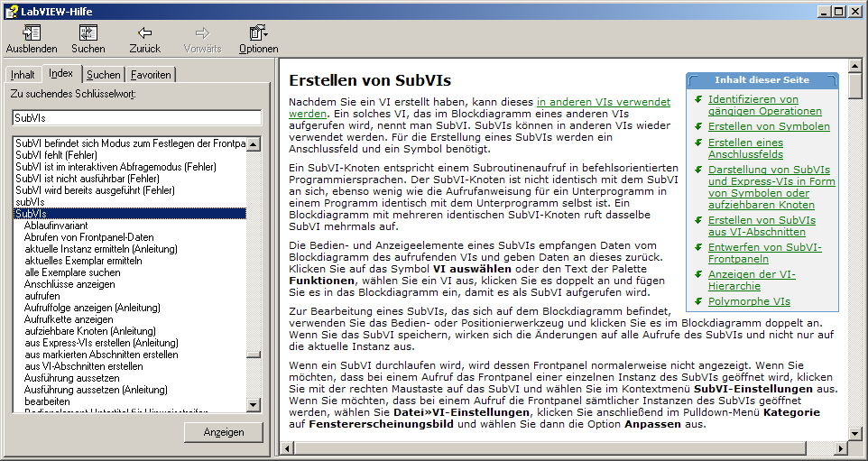Click 'Inhalt dieser Seite' box header
The height and width of the screenshot is (461, 868).
(762, 80)
